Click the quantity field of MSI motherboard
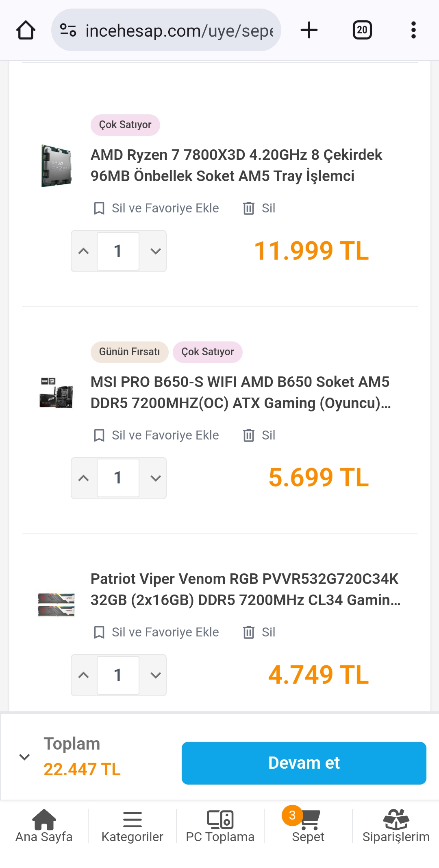439x868 pixels. tap(118, 478)
